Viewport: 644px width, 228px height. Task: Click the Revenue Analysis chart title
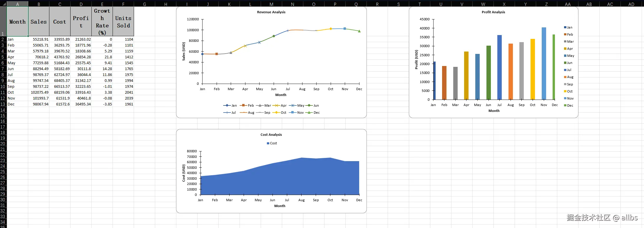(x=271, y=12)
